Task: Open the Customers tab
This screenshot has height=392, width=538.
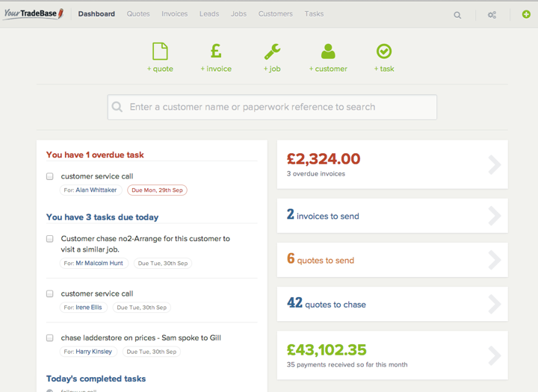Action: pos(276,14)
